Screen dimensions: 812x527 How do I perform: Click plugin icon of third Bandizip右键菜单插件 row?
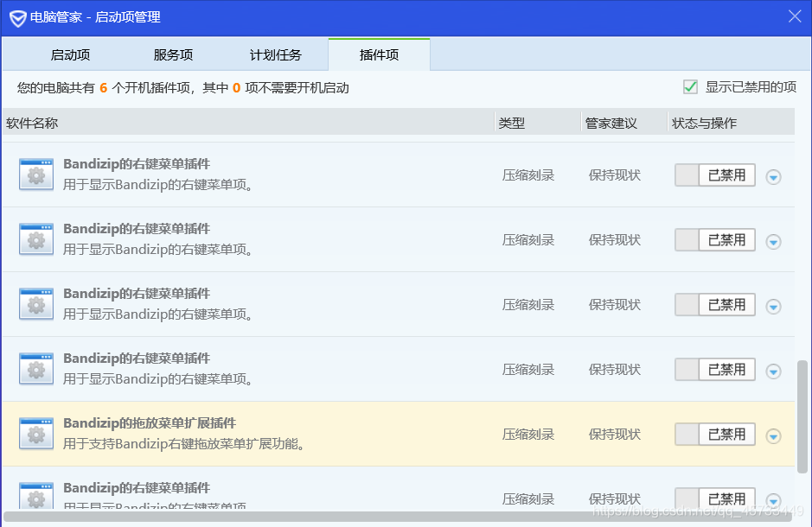pyautogui.click(x=36, y=304)
